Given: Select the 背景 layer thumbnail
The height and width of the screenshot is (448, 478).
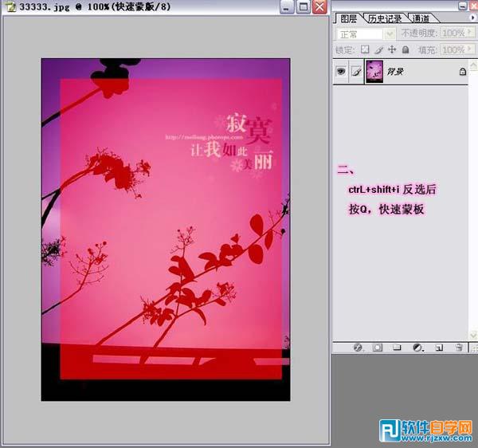Looking at the screenshot, I should [x=374, y=72].
